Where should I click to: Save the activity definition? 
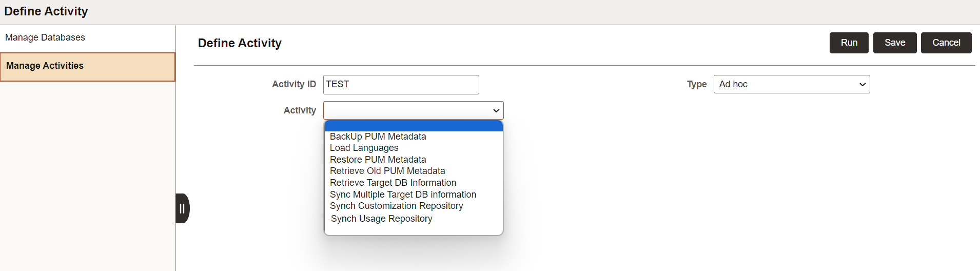click(x=895, y=43)
